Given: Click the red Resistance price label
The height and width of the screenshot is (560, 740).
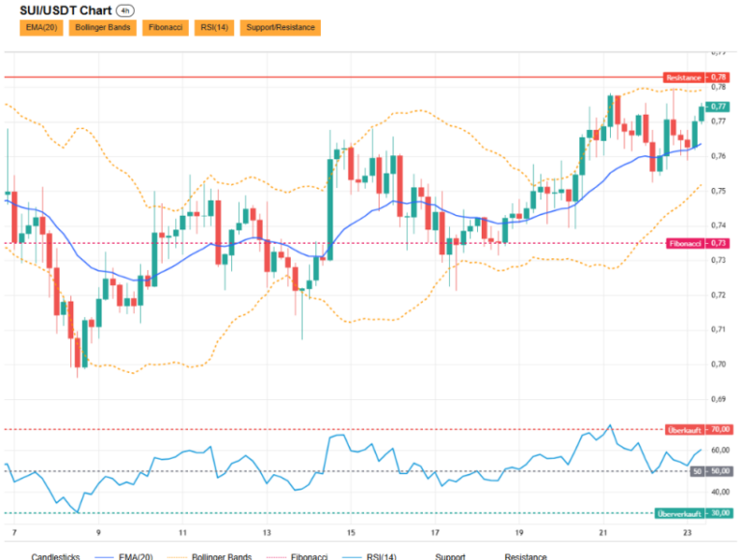Looking at the screenshot, I should tap(696, 77).
